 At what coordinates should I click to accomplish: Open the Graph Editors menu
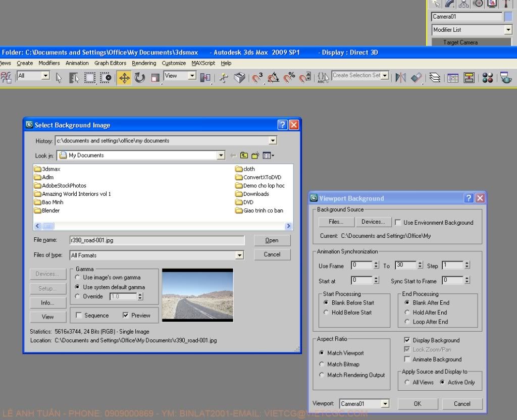[111, 63]
